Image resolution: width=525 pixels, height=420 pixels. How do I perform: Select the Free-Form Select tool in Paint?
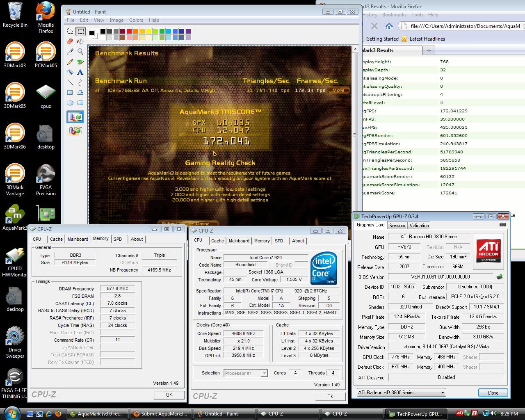pos(70,31)
